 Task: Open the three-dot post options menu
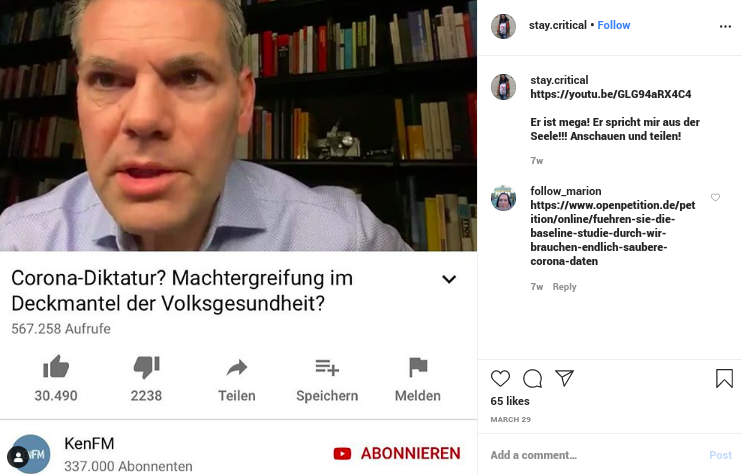tap(725, 26)
